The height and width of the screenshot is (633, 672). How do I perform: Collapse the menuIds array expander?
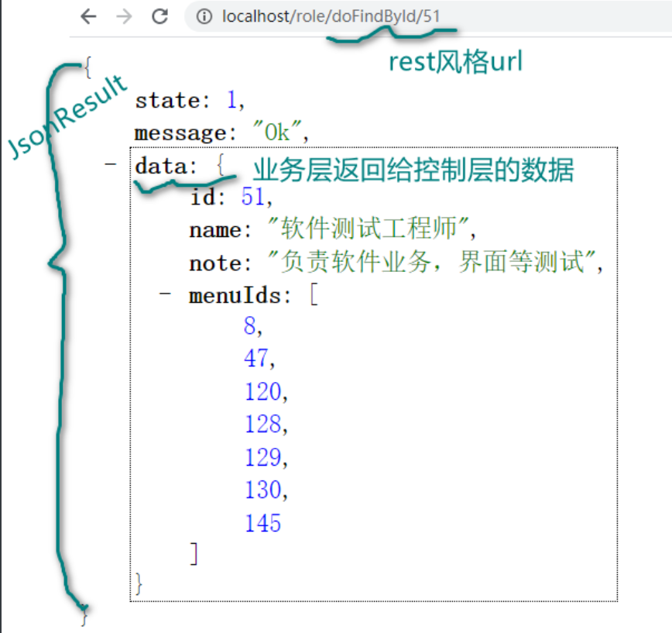coord(165,294)
